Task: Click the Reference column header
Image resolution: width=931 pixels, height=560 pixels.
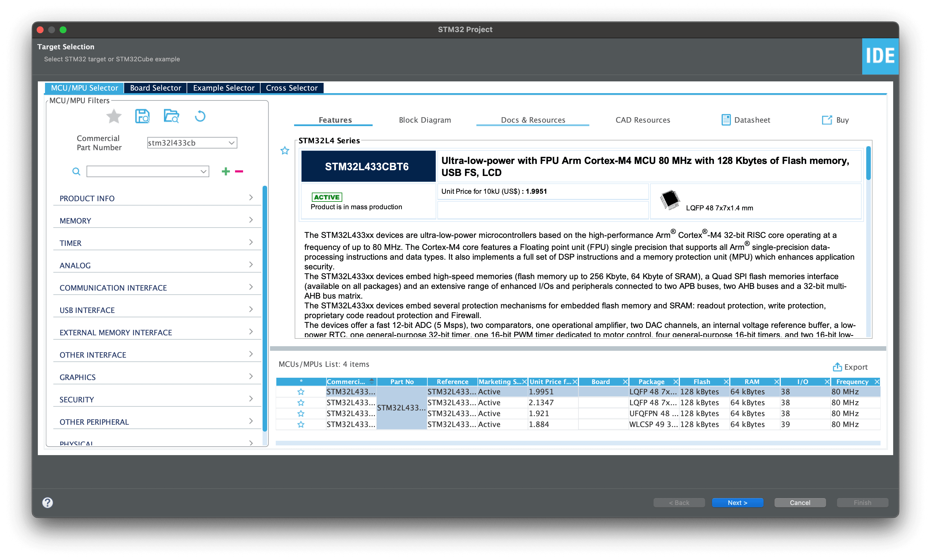Action: [452, 382]
